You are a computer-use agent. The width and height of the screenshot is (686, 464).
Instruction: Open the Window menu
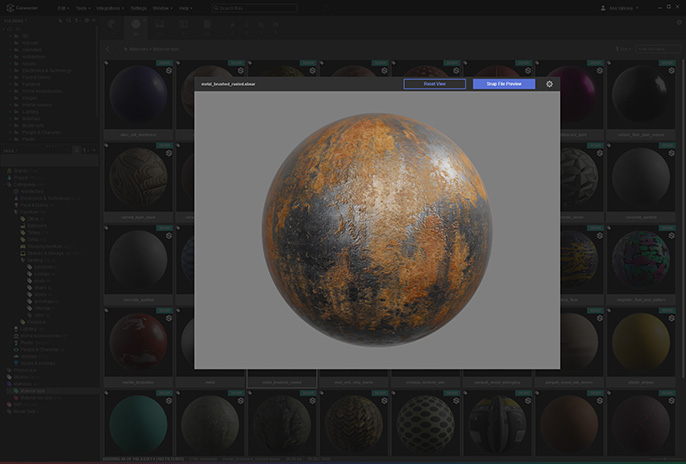[162, 8]
